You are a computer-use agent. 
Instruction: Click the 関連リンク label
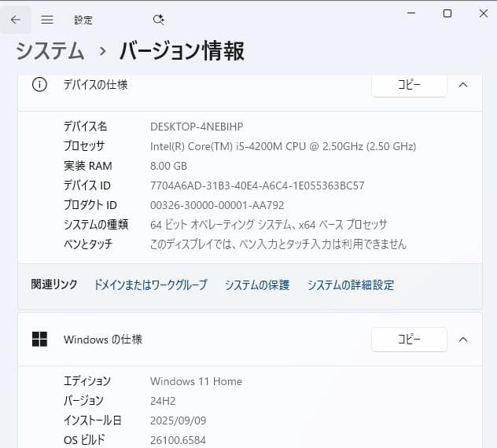(x=54, y=285)
